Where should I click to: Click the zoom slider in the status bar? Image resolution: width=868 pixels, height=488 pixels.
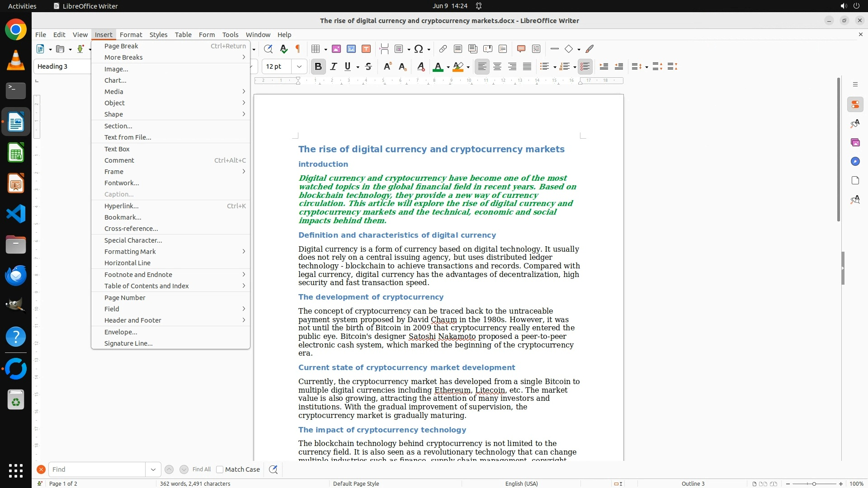pos(814,483)
